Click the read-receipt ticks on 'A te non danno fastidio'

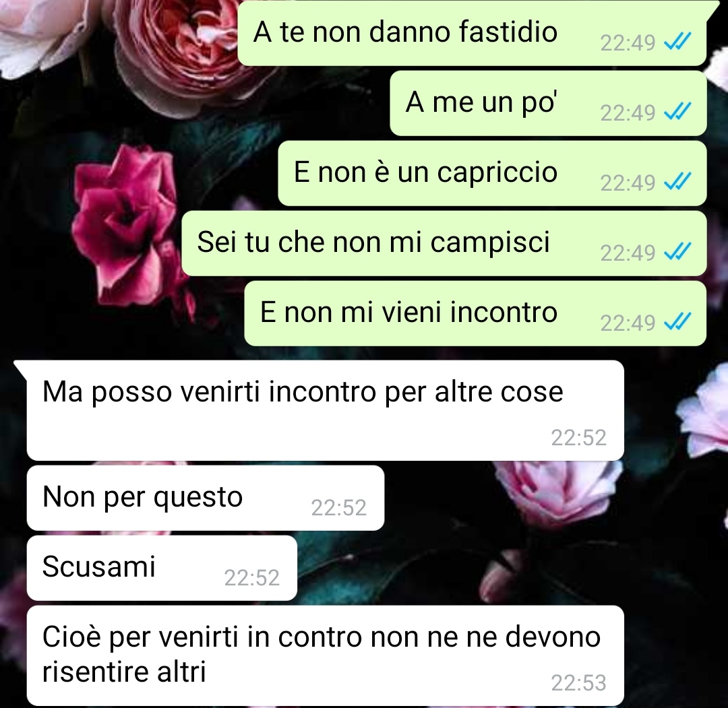click(677, 42)
